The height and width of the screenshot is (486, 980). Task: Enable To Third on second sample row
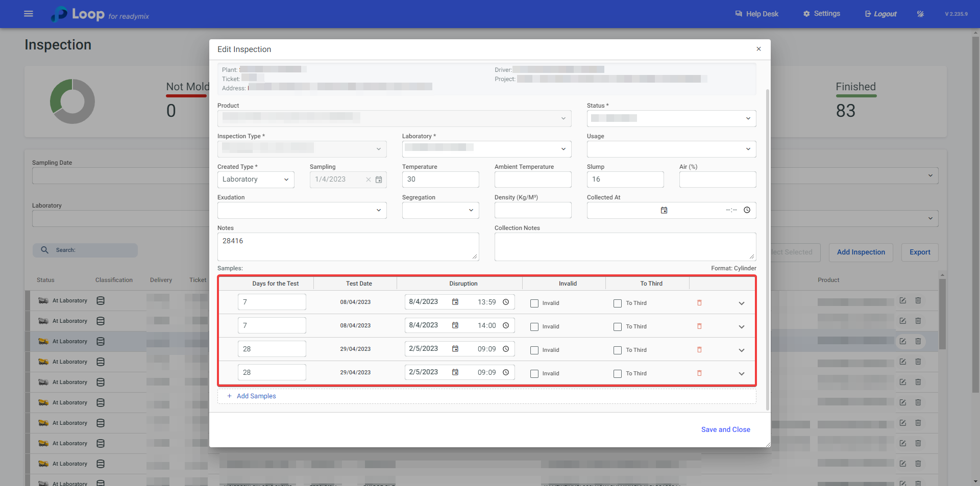pyautogui.click(x=618, y=327)
